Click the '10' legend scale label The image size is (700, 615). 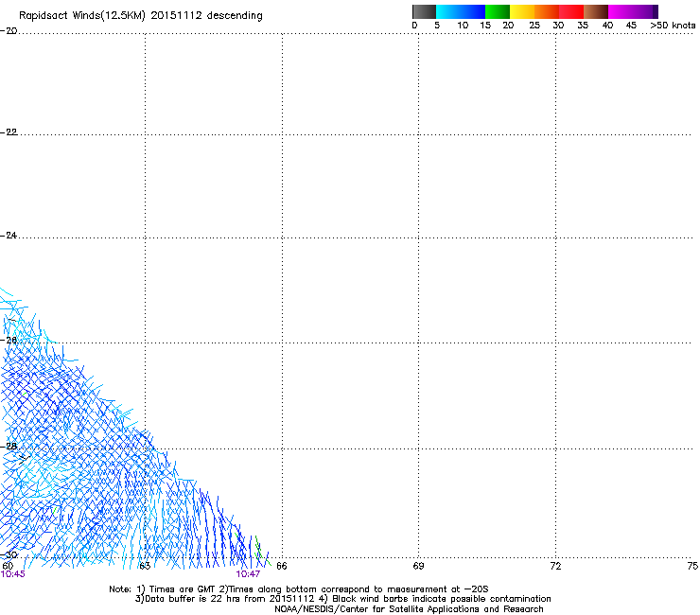click(x=463, y=26)
